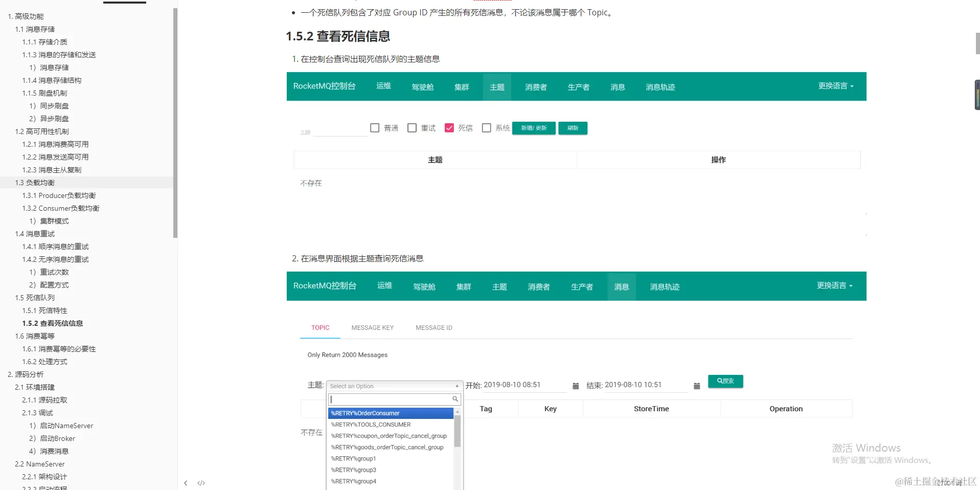Screen dimensions: 980x490
Task: Open the Select an Option topic dropdown
Action: coord(394,386)
